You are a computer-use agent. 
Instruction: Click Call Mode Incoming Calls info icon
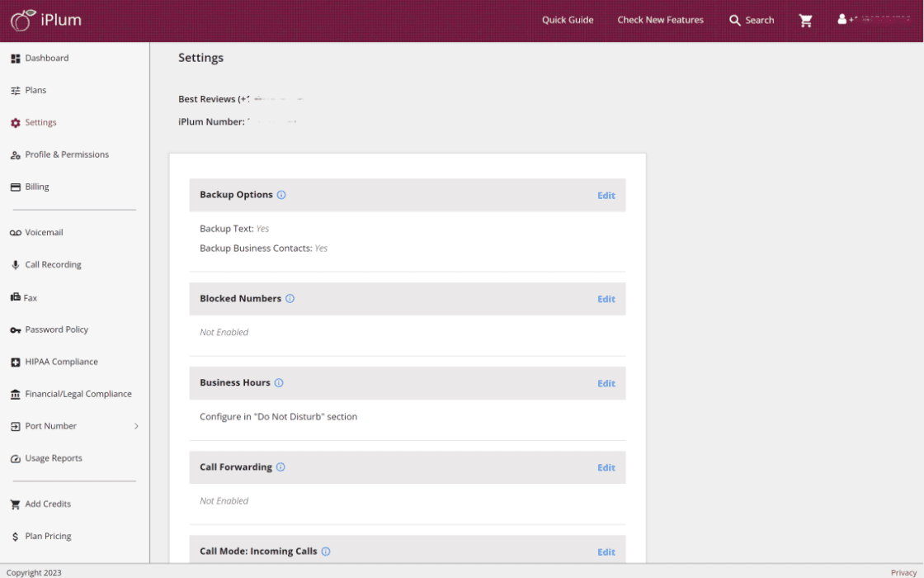[326, 552]
